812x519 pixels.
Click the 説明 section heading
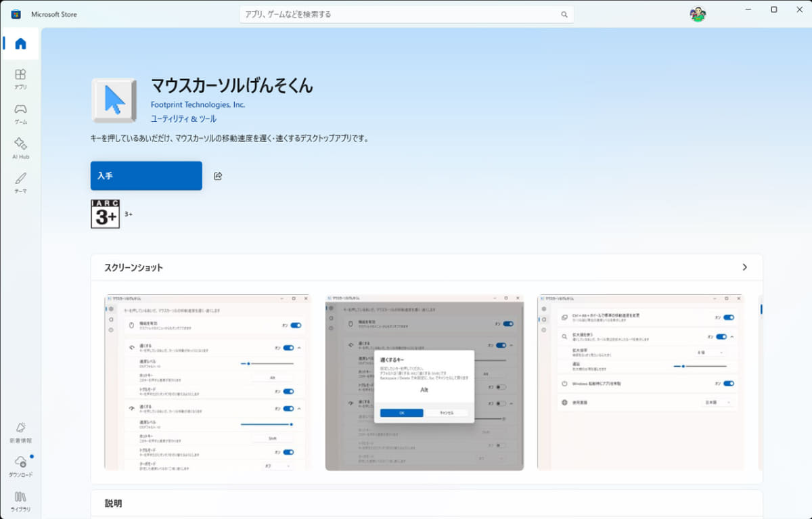pyautogui.click(x=113, y=503)
